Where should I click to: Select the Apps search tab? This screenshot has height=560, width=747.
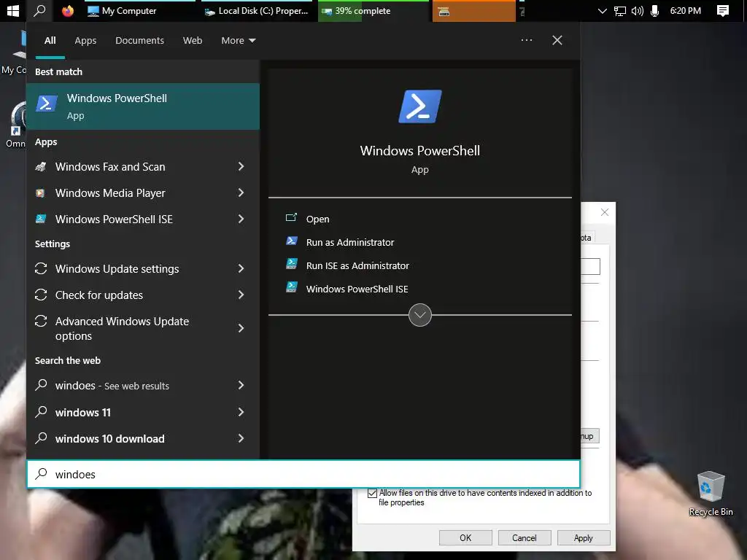tap(85, 41)
